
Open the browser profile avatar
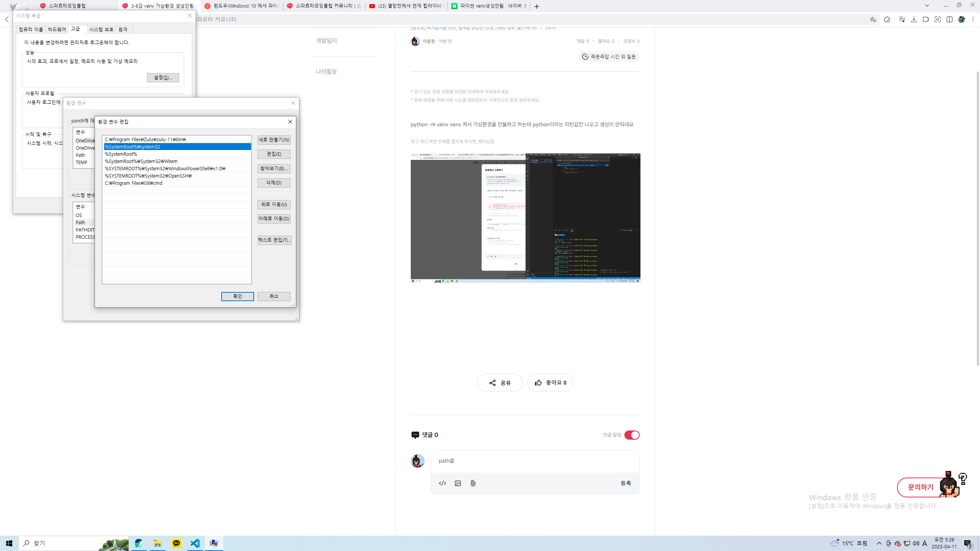[x=961, y=20]
